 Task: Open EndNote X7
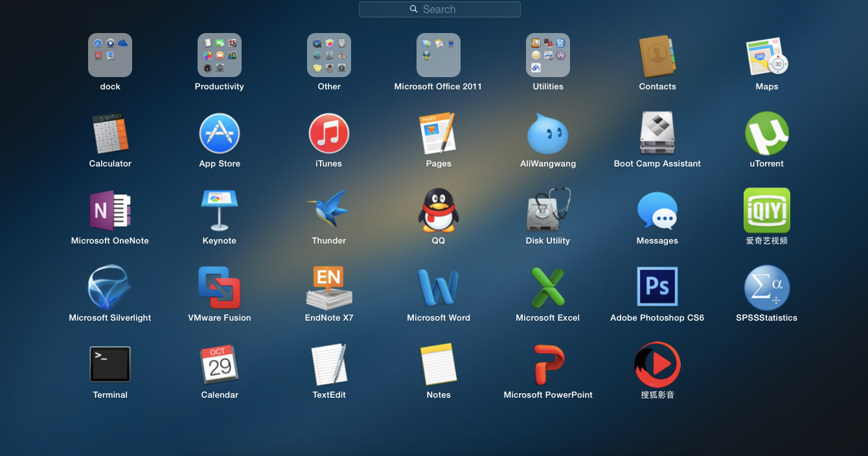coord(329,287)
